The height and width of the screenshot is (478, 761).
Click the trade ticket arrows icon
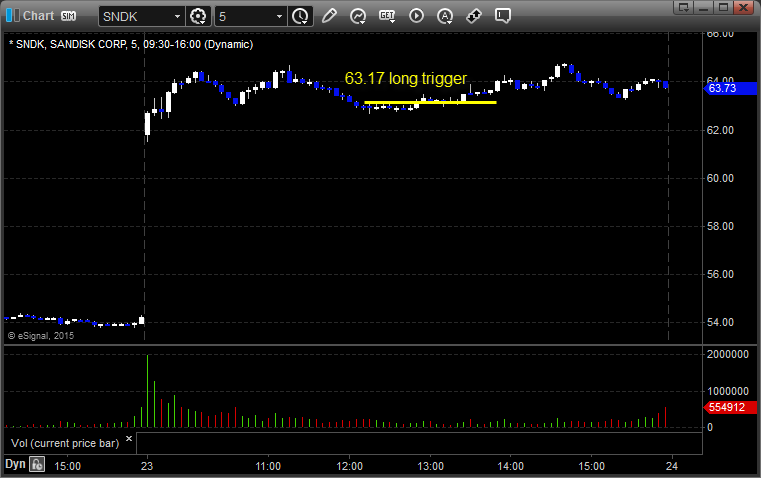[x=474, y=16]
